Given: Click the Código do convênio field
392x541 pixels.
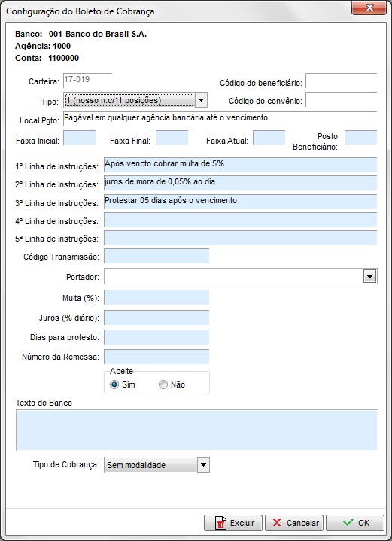Looking at the screenshot, I should click(x=342, y=100).
